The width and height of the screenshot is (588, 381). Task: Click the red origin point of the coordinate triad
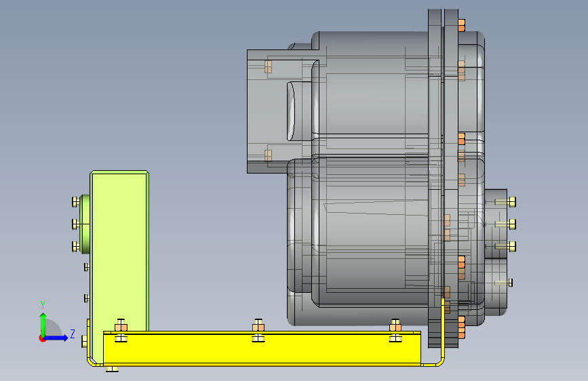click(x=41, y=339)
